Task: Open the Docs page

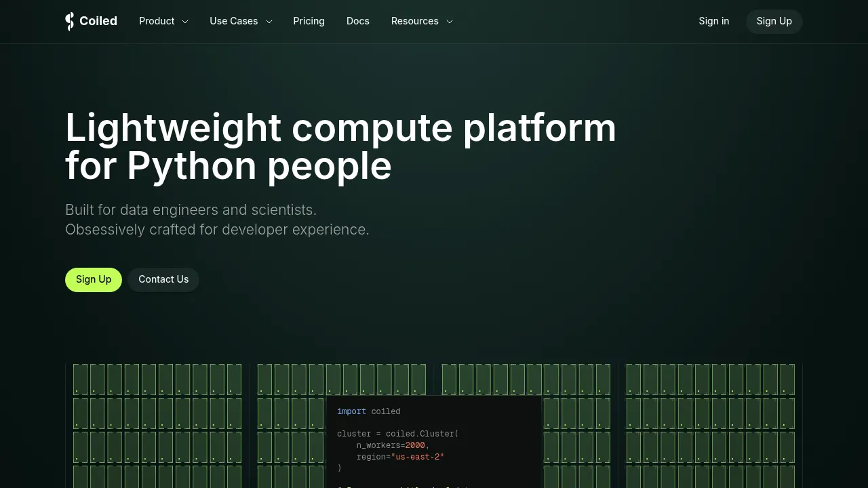Action: pos(358,21)
